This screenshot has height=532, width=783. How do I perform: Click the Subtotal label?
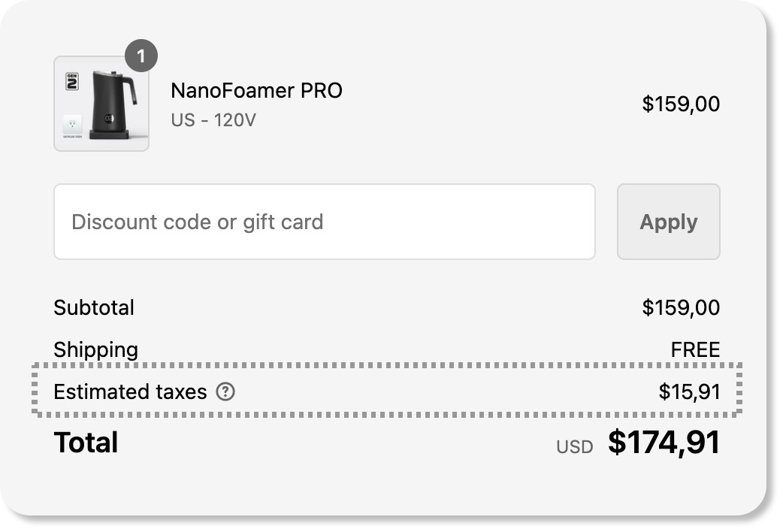[x=94, y=307]
